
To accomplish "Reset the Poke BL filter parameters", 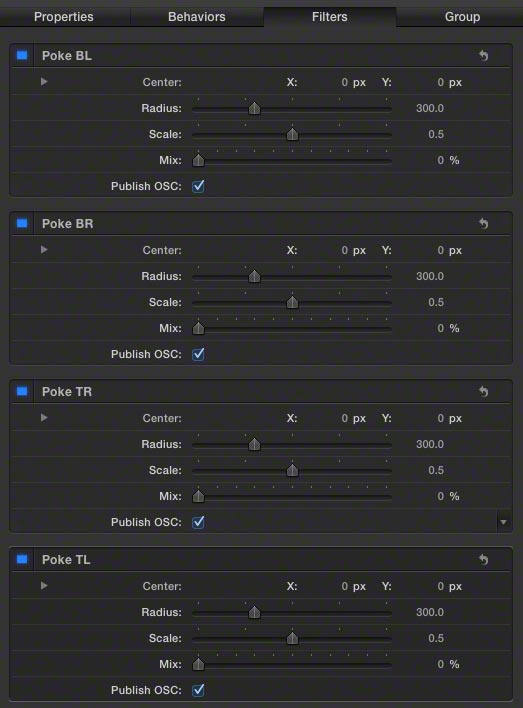I will (484, 56).
